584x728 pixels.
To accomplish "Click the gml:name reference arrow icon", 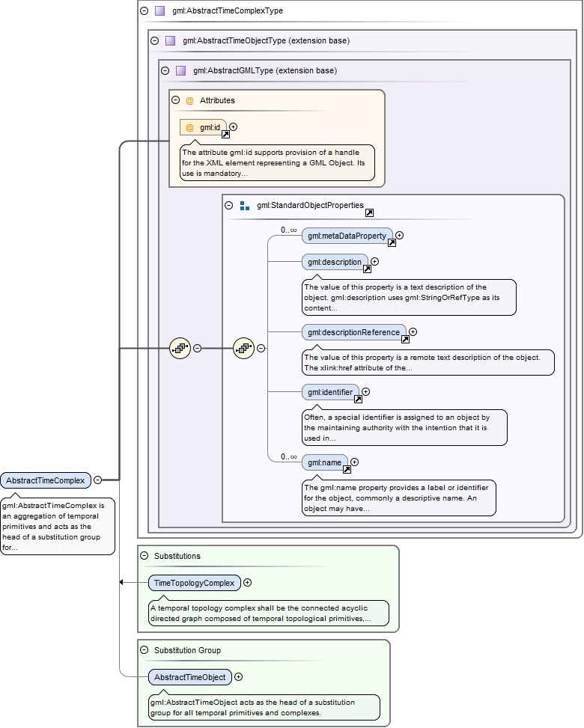I will pos(347,470).
